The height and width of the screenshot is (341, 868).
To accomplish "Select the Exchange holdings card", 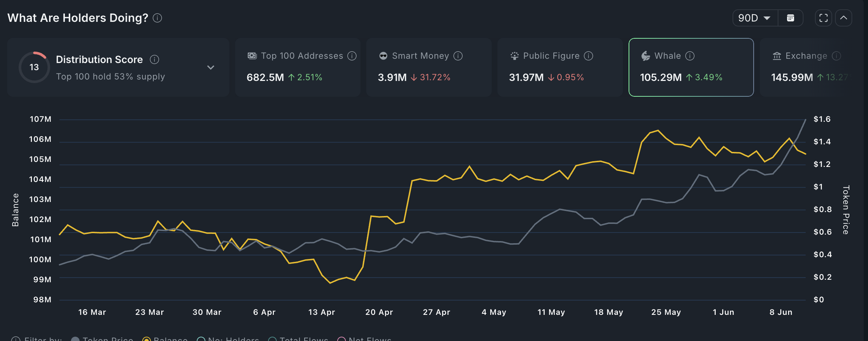I will [810, 67].
